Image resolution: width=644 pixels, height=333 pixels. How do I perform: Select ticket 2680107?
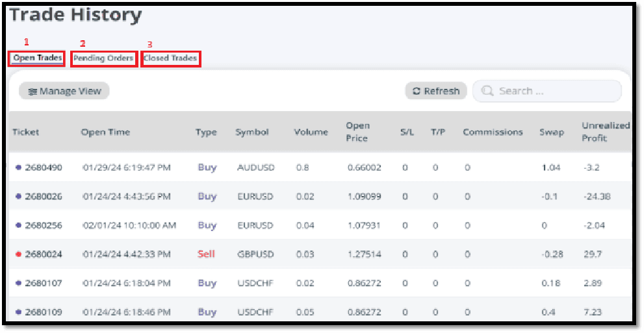(x=44, y=283)
